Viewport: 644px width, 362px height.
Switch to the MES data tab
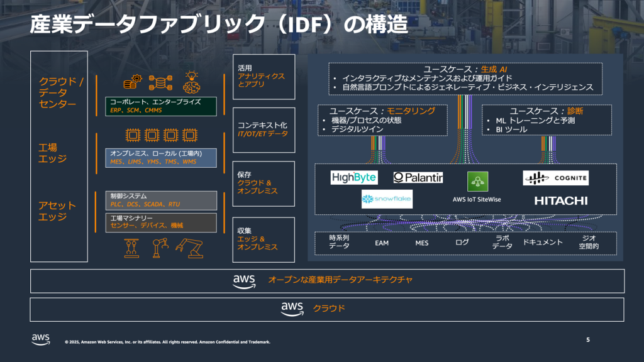pos(421,243)
